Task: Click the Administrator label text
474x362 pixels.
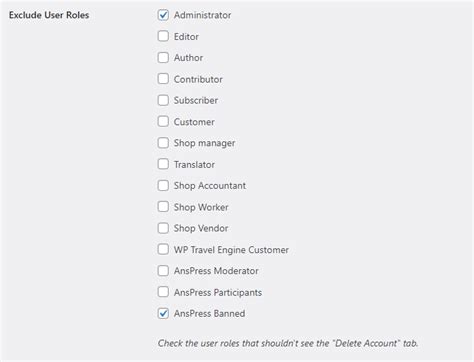Action: click(202, 15)
